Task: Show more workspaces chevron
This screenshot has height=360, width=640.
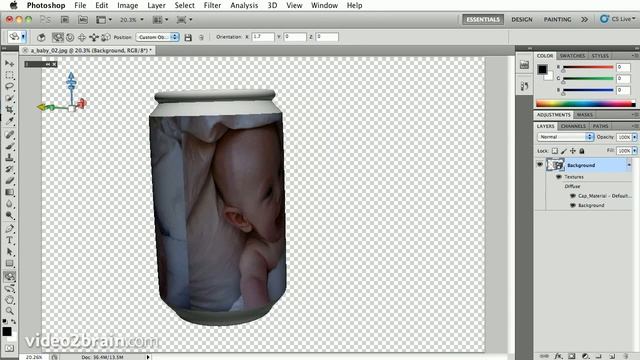Action: point(584,19)
